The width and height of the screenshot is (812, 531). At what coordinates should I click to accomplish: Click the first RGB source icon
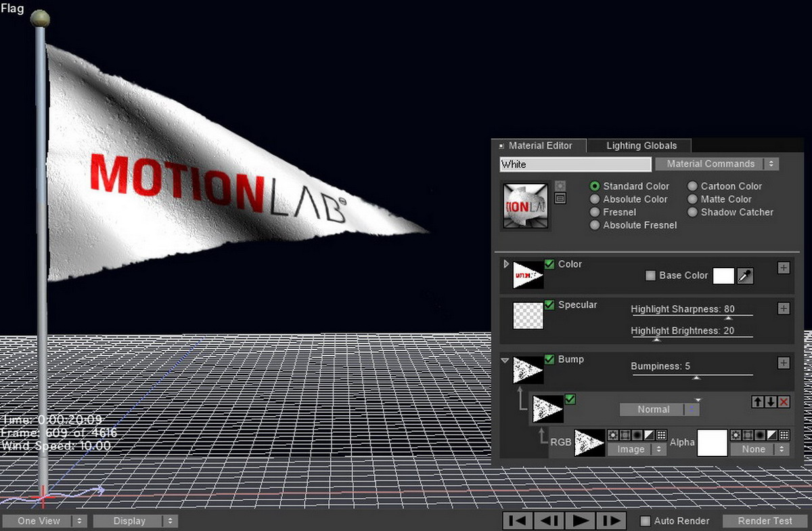click(613, 435)
